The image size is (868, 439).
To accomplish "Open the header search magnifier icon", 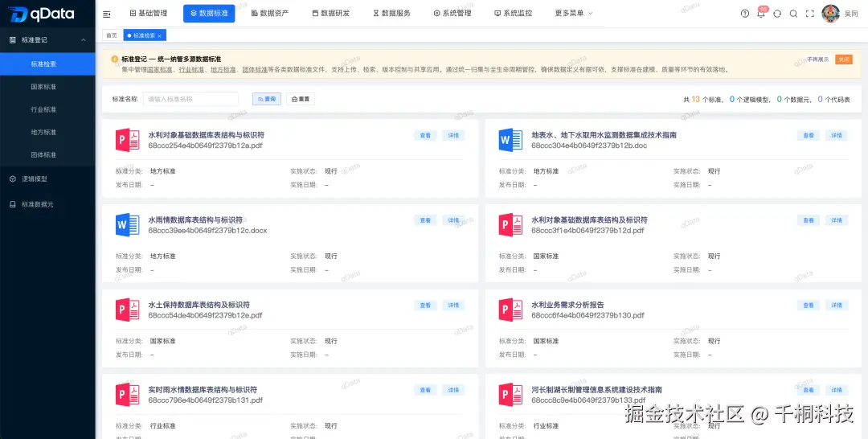I will point(793,14).
